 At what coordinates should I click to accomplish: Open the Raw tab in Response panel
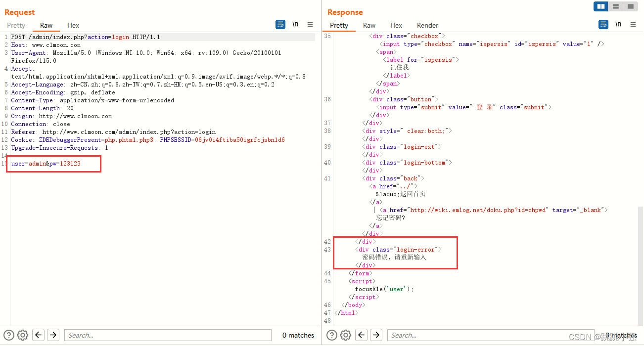tap(369, 25)
